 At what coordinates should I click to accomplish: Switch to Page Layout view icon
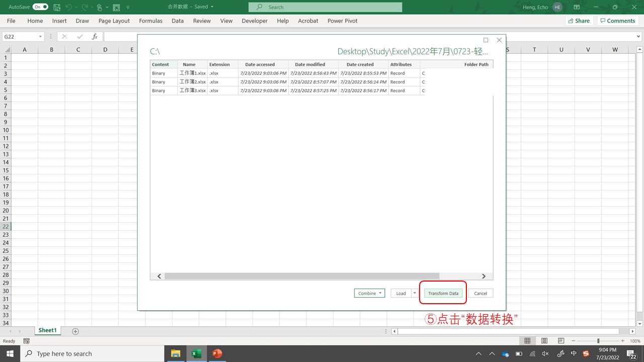[x=544, y=341]
